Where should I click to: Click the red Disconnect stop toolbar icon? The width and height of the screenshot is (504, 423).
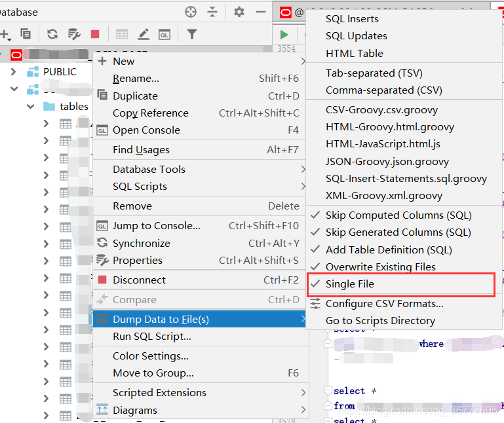click(95, 34)
